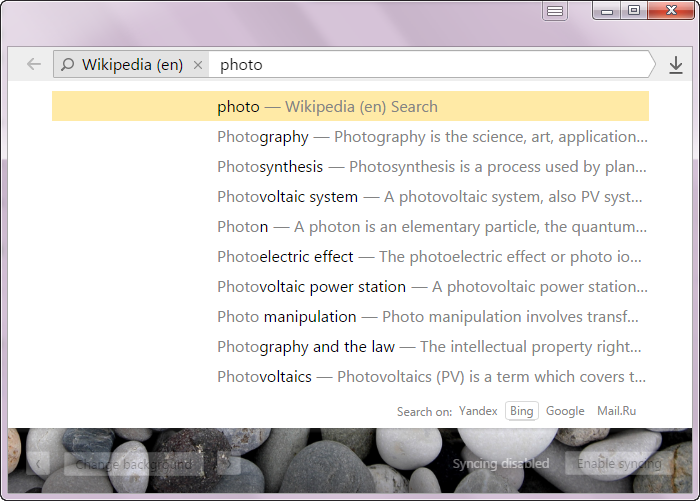Choose the Photography suggestion
700x501 pixels.
pos(350,137)
